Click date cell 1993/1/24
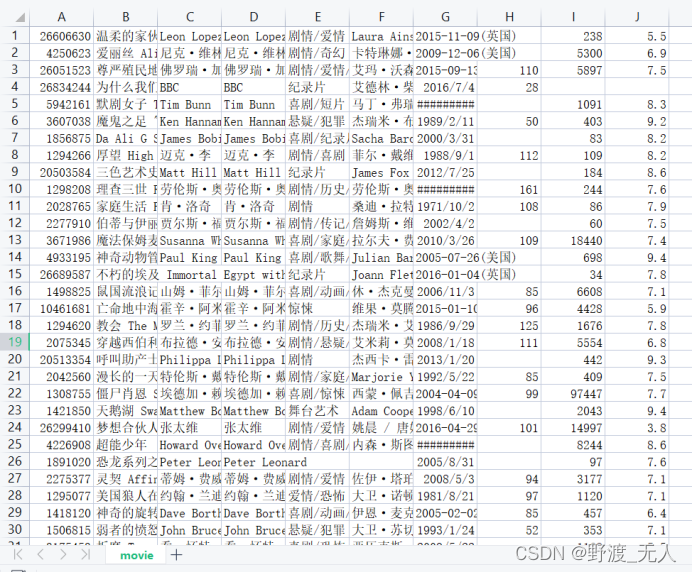692x573 pixels. point(445,530)
